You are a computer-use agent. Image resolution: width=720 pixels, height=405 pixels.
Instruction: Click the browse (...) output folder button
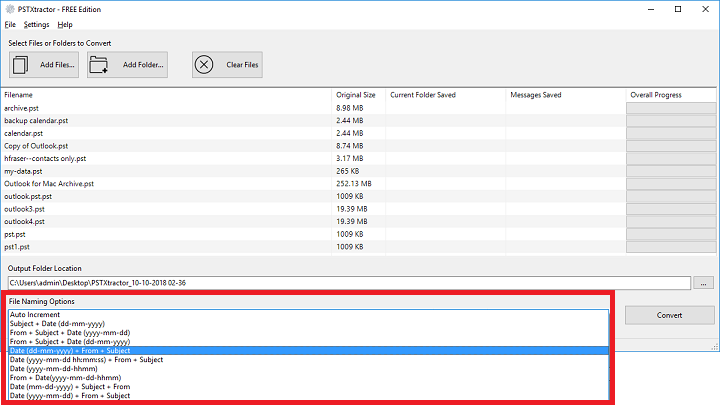click(703, 283)
